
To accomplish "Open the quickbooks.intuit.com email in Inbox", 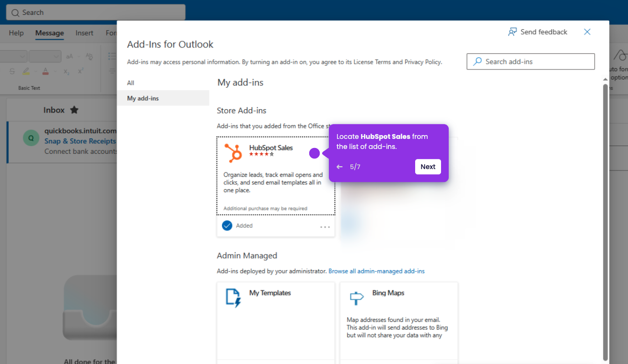I will click(x=62, y=141).
